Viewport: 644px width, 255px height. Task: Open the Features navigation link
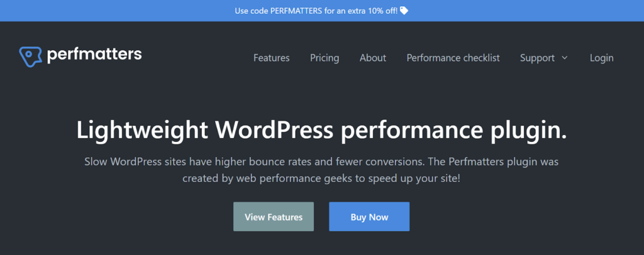pos(271,58)
